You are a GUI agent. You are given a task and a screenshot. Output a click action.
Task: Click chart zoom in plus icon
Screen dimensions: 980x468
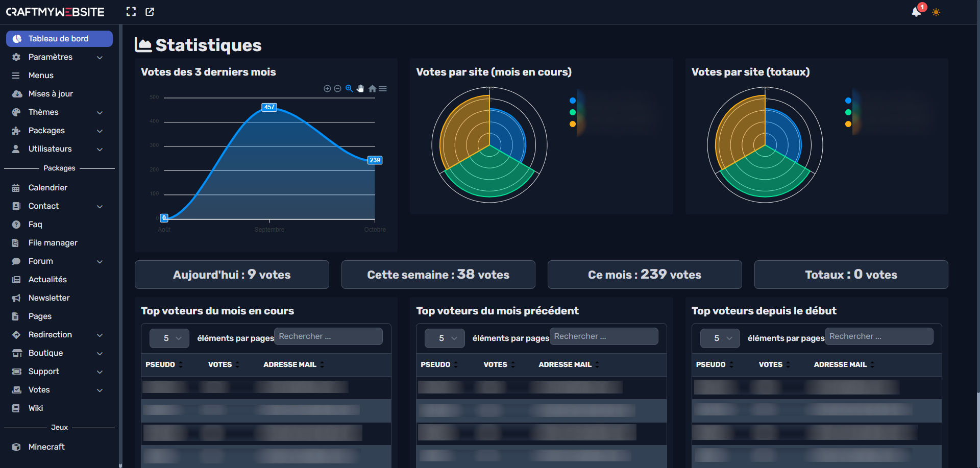[x=327, y=89]
